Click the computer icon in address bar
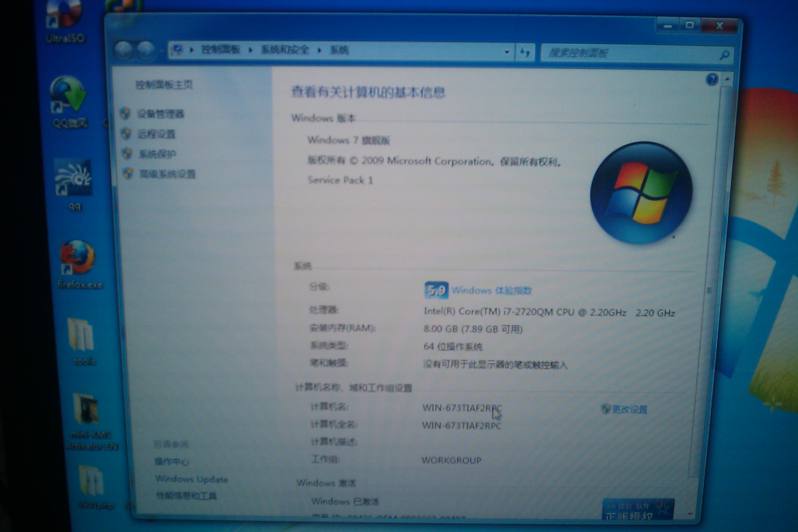 [x=177, y=49]
